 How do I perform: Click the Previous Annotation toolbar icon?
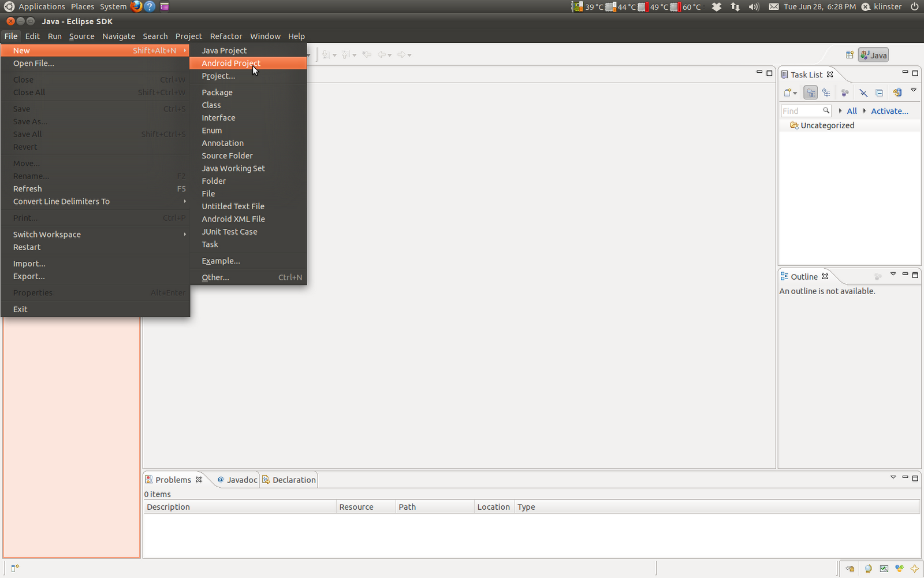click(x=345, y=55)
